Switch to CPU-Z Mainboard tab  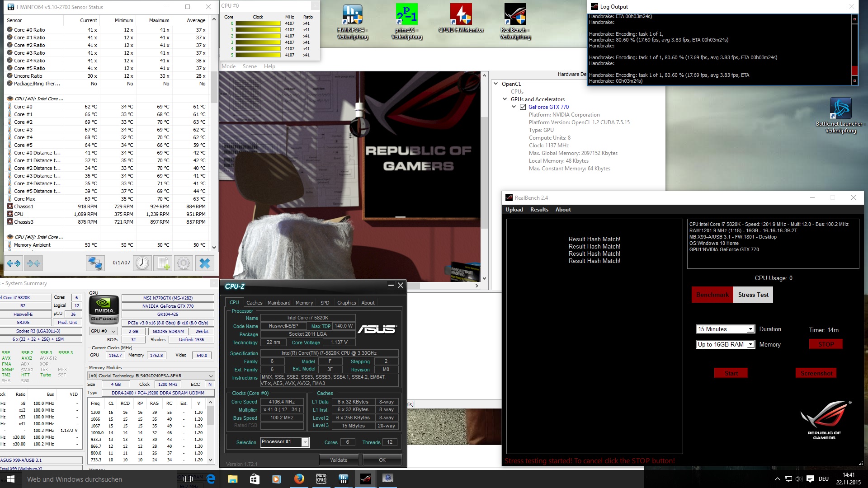[278, 303]
